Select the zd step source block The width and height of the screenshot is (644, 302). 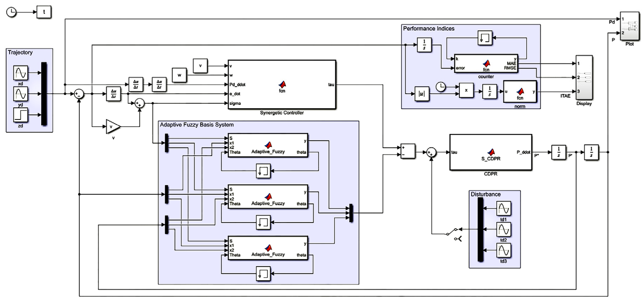pos(21,115)
